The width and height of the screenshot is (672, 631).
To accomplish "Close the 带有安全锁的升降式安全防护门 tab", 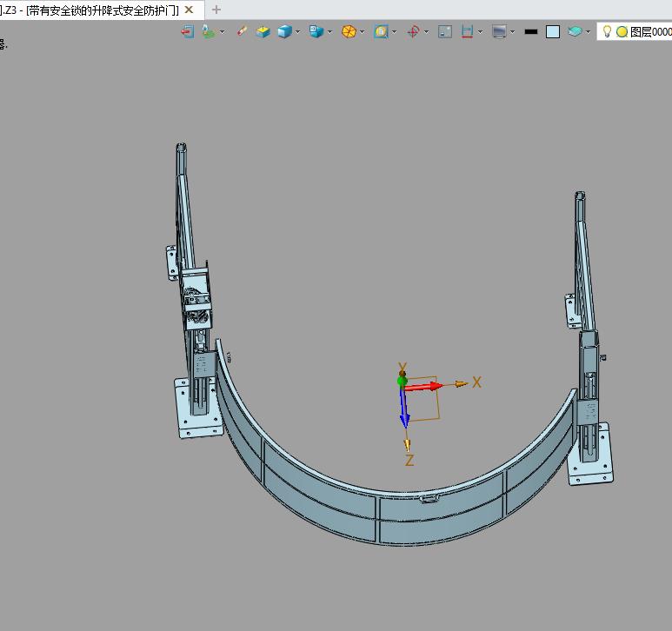I will click(x=189, y=10).
